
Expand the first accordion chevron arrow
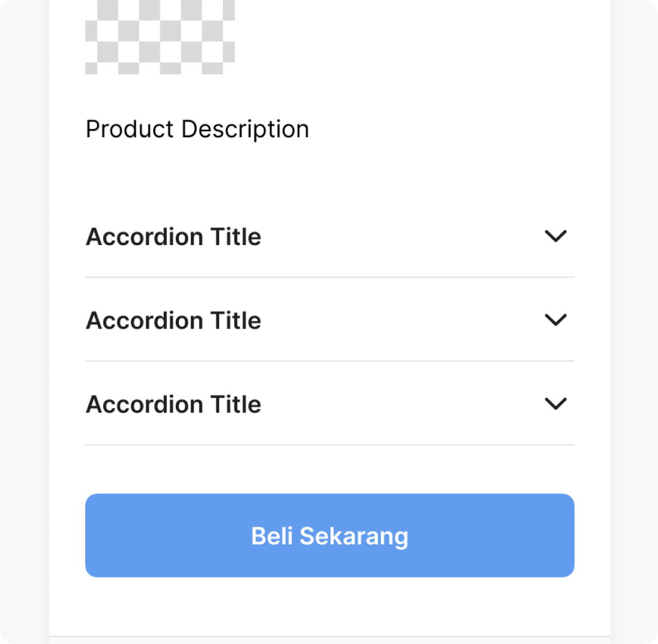tap(555, 236)
